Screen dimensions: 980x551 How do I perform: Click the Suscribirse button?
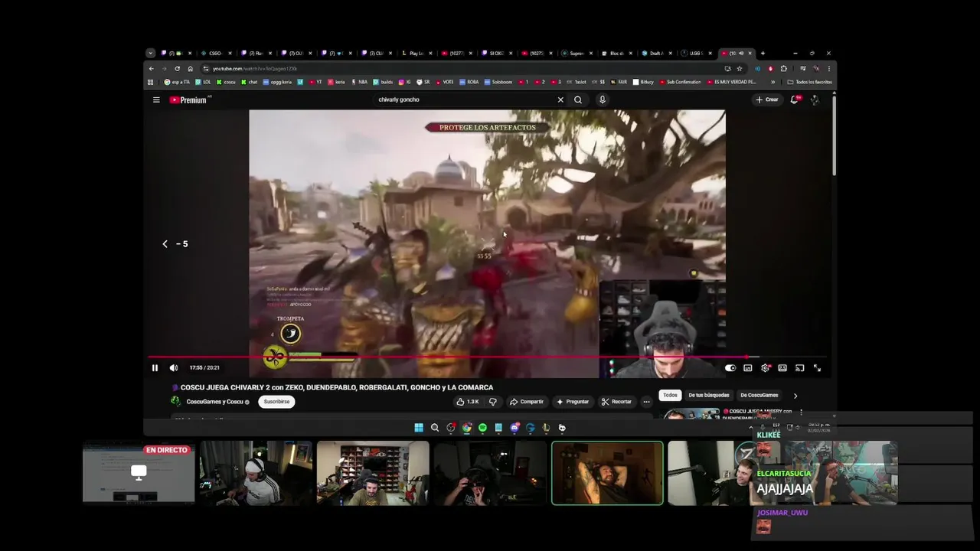276,402
